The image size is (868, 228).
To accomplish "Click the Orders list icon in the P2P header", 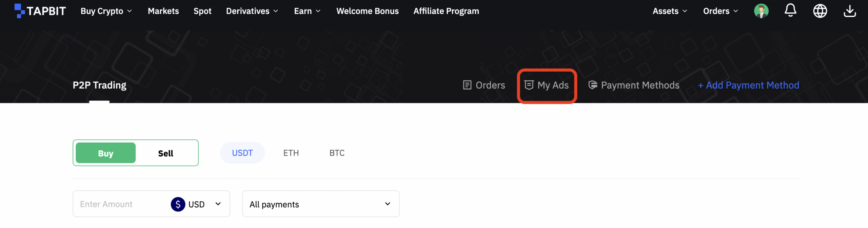I will (x=467, y=85).
